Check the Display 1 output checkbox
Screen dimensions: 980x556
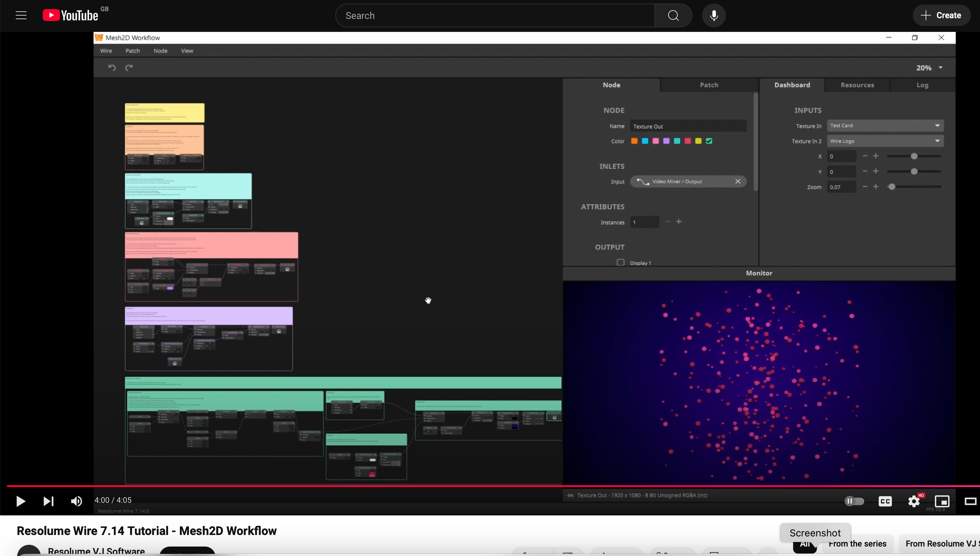point(621,263)
